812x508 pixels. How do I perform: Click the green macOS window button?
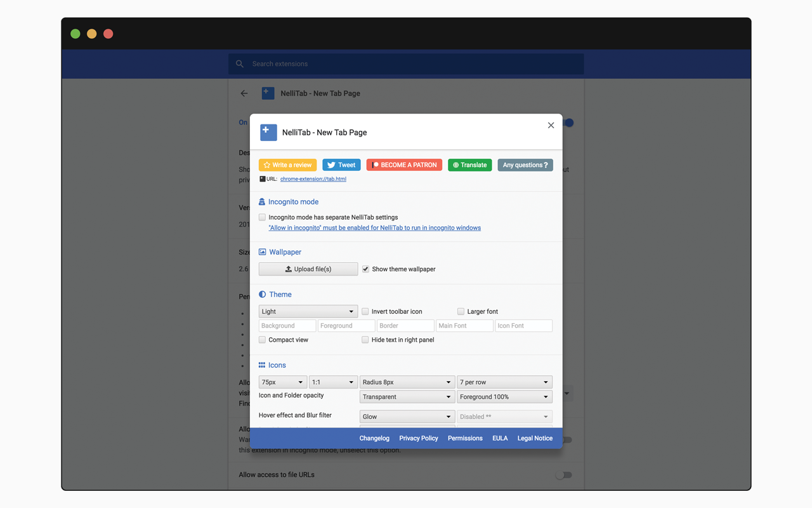coord(75,34)
